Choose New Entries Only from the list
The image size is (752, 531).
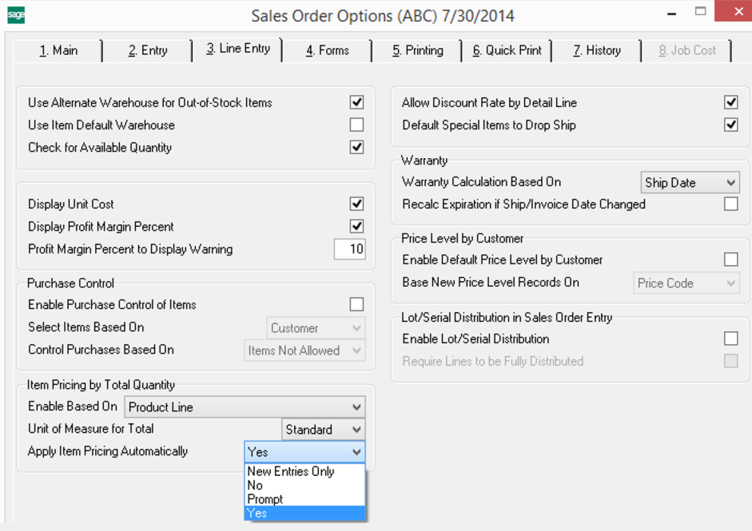(290, 472)
